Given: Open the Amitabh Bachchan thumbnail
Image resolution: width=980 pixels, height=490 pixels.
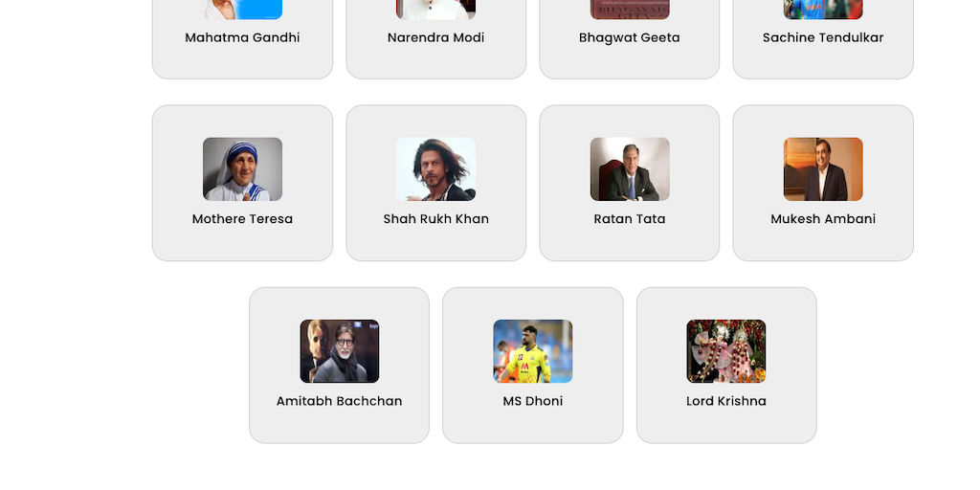Looking at the screenshot, I should (x=340, y=351).
